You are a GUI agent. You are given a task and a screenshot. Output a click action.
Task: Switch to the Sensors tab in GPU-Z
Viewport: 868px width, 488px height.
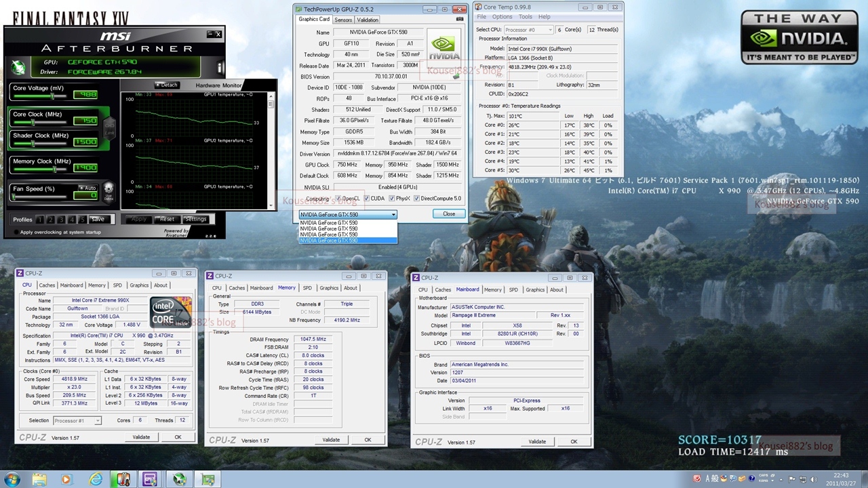(x=343, y=20)
